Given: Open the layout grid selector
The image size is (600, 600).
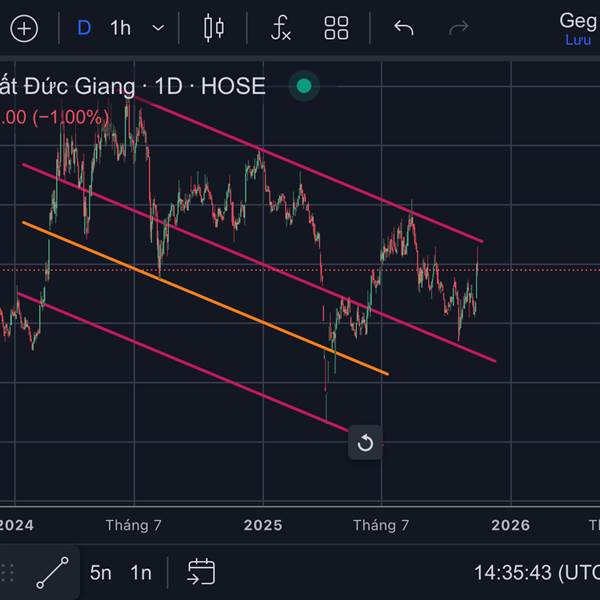Looking at the screenshot, I should tap(337, 28).
